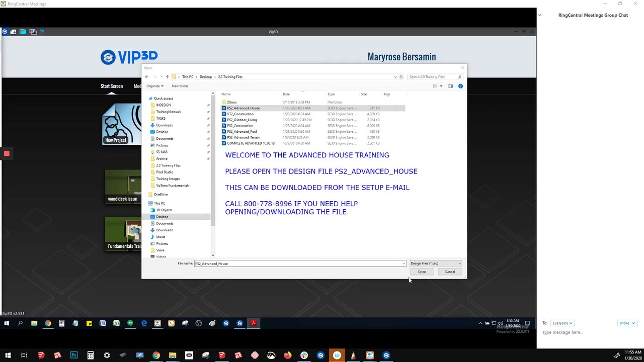Click the Open button in file dialog
644x362 pixels.
pos(422,272)
